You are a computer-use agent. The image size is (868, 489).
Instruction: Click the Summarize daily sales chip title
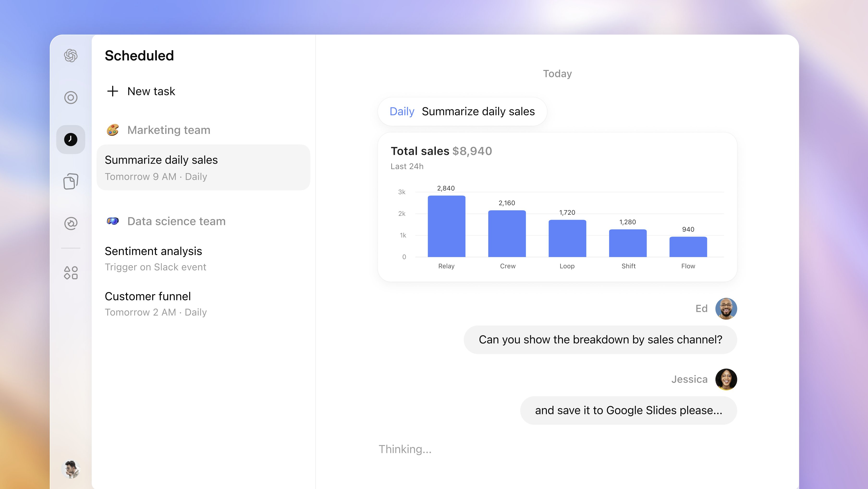(478, 111)
